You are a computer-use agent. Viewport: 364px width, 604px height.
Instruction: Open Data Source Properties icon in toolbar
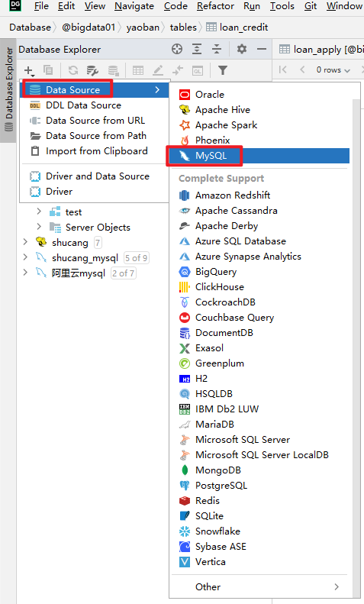point(92,70)
